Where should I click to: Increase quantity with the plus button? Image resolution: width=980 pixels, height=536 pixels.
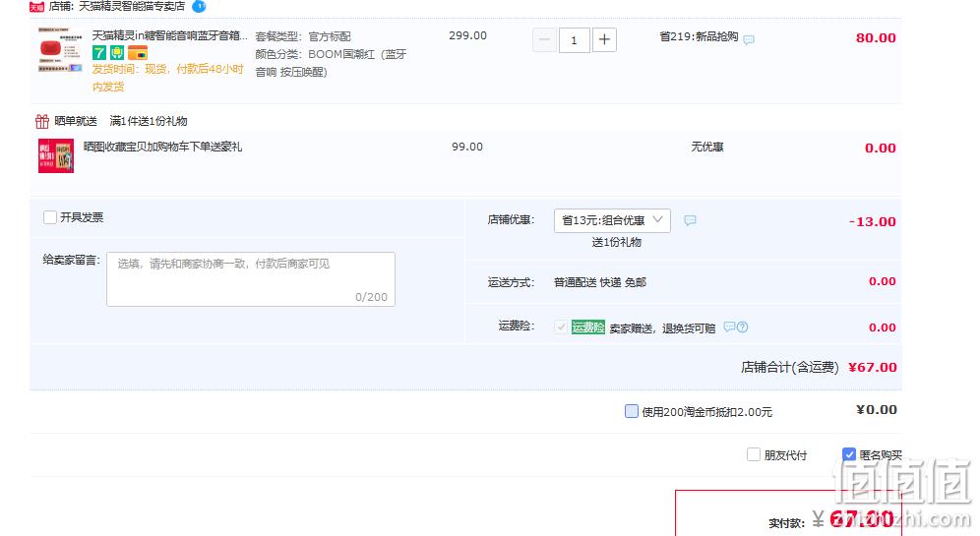click(604, 40)
